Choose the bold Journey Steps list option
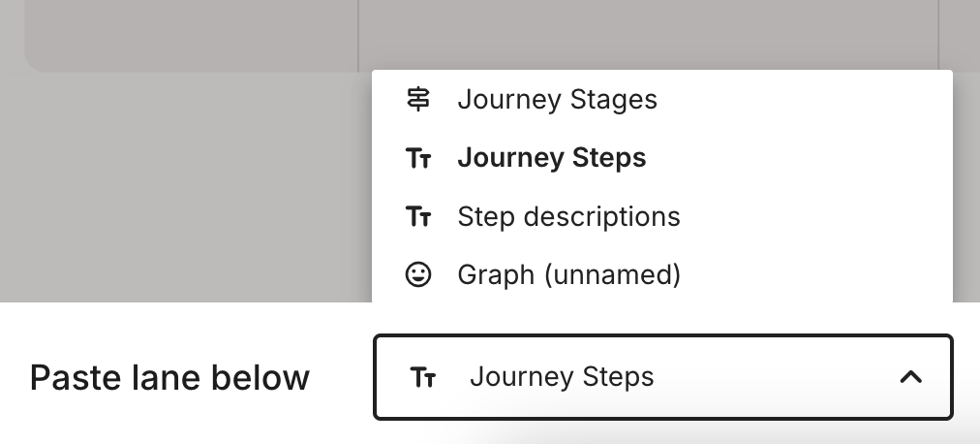Viewport: 980px width, 444px height. point(551,158)
